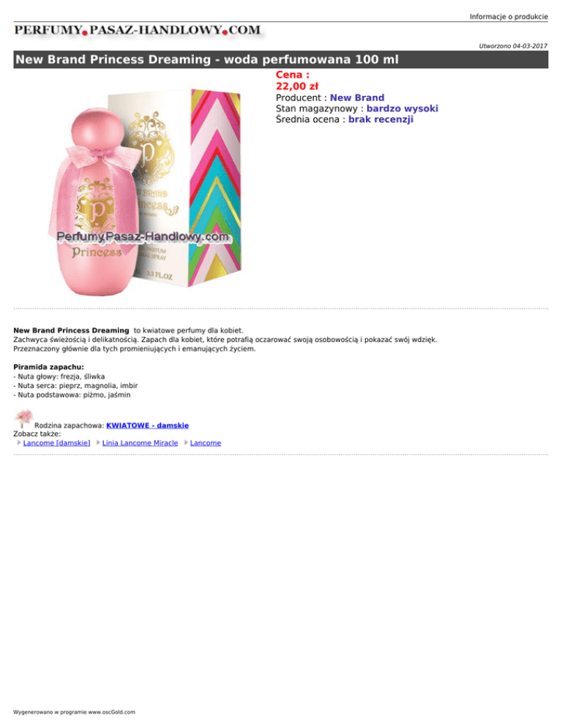Click the arrow bullet before Lancome [damskie]
562x728 pixels.
click(x=18, y=442)
